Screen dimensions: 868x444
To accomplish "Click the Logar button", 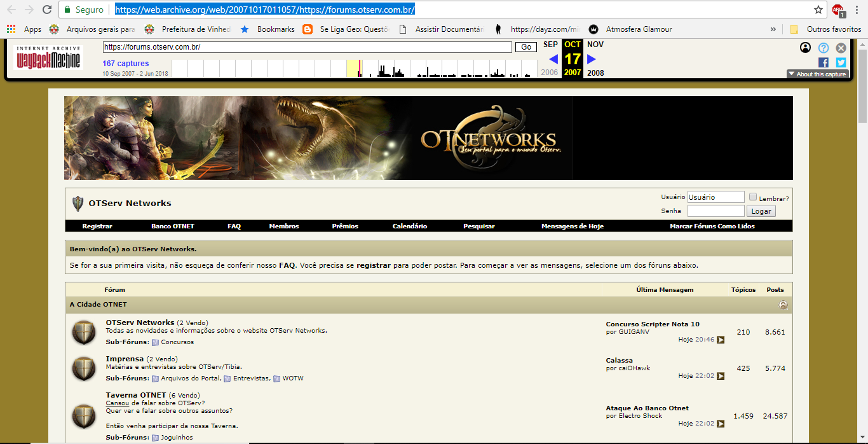I will (x=761, y=211).
